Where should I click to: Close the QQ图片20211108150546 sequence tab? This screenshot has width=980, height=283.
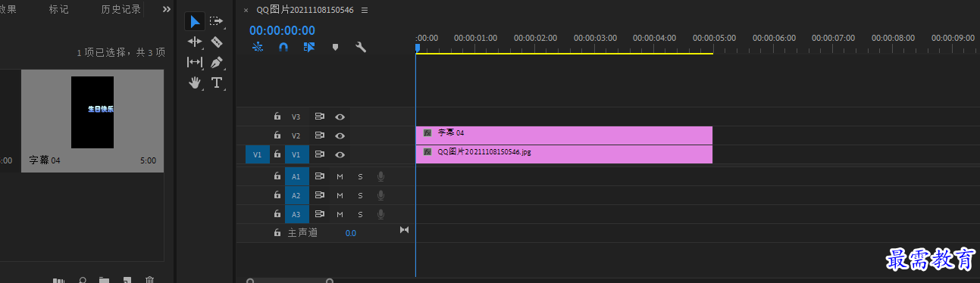tap(246, 11)
